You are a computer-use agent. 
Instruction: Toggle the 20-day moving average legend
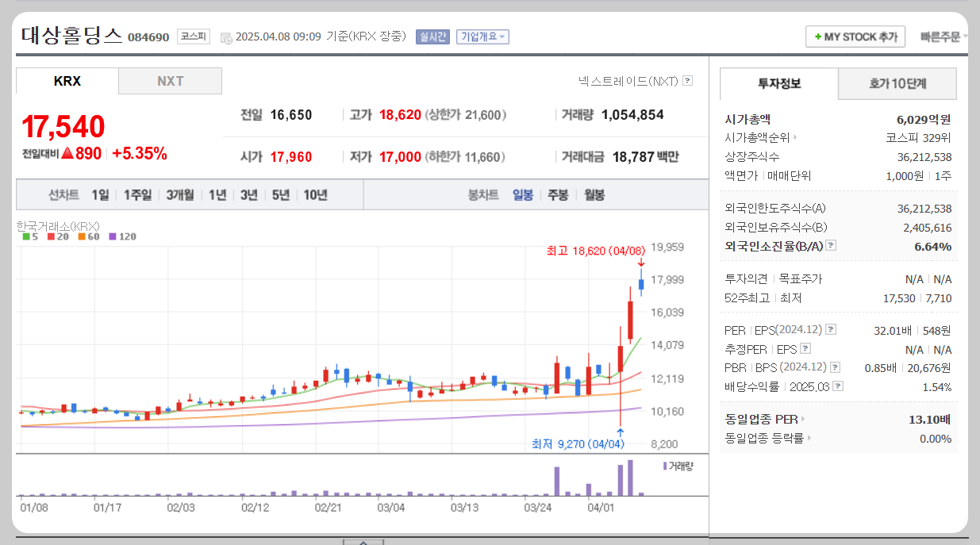(56, 236)
